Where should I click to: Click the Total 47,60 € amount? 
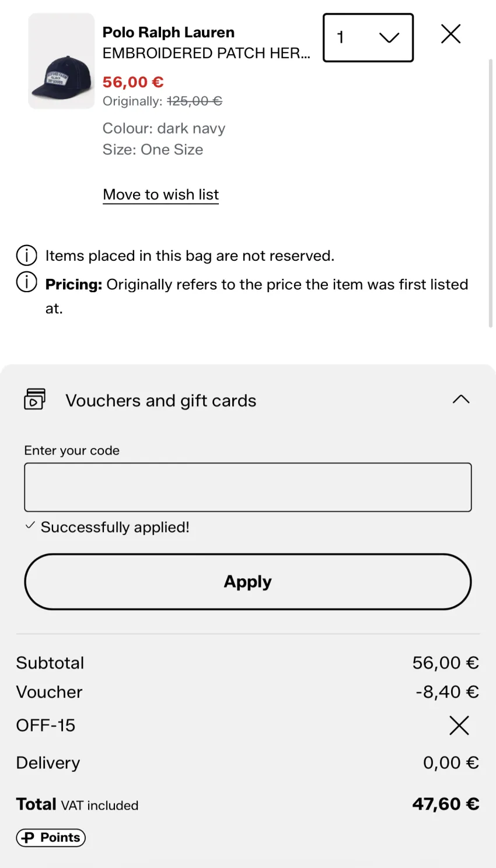click(x=446, y=804)
